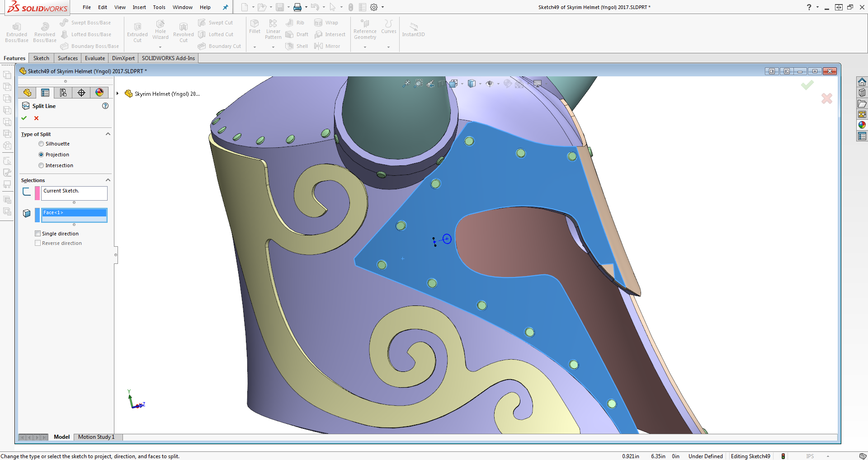Open the View Orientation dropdown arrow
The width and height of the screenshot is (868, 460).
[x=462, y=84]
